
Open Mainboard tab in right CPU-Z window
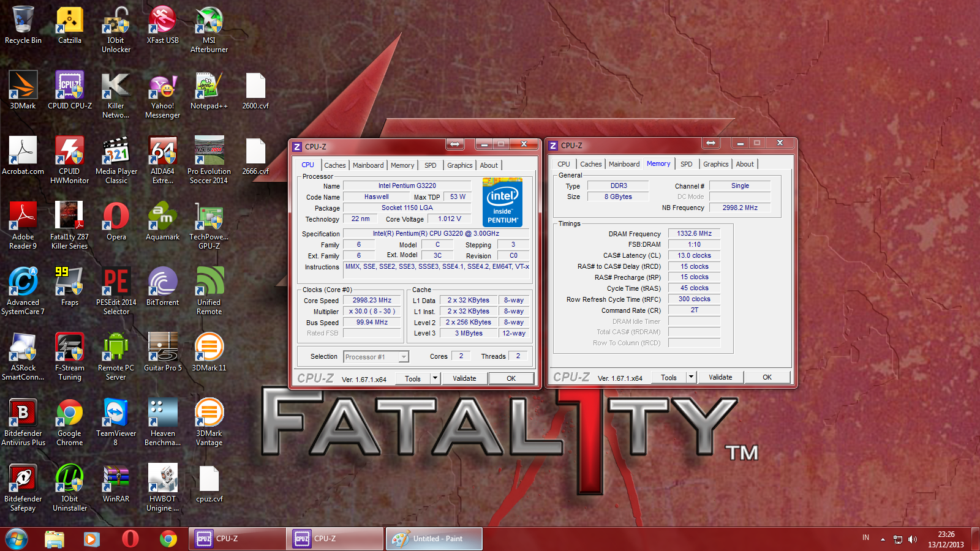point(624,164)
